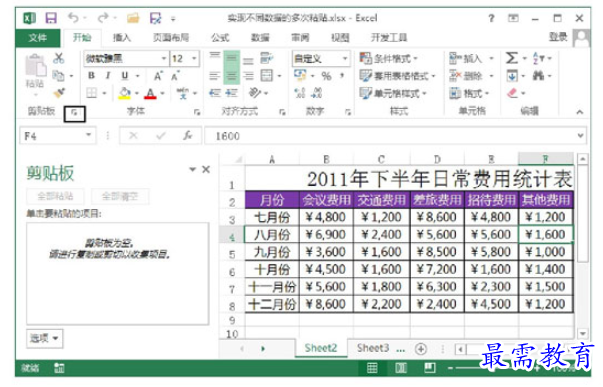Click the Merge and Center icon
603x387 pixels.
coord(267,75)
